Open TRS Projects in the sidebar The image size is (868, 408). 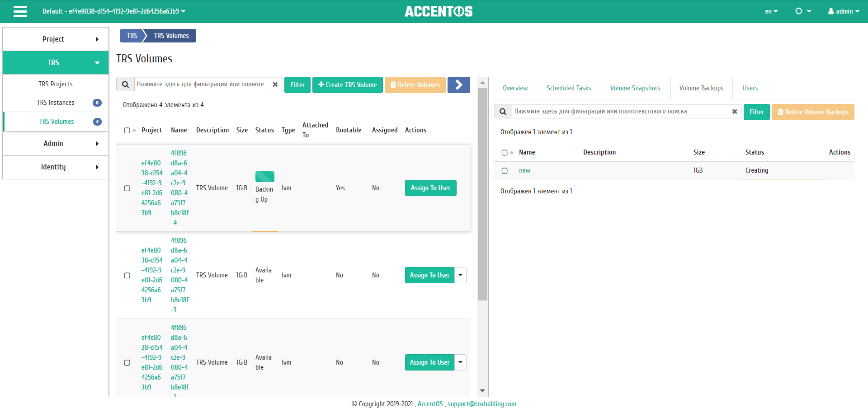[x=56, y=84]
